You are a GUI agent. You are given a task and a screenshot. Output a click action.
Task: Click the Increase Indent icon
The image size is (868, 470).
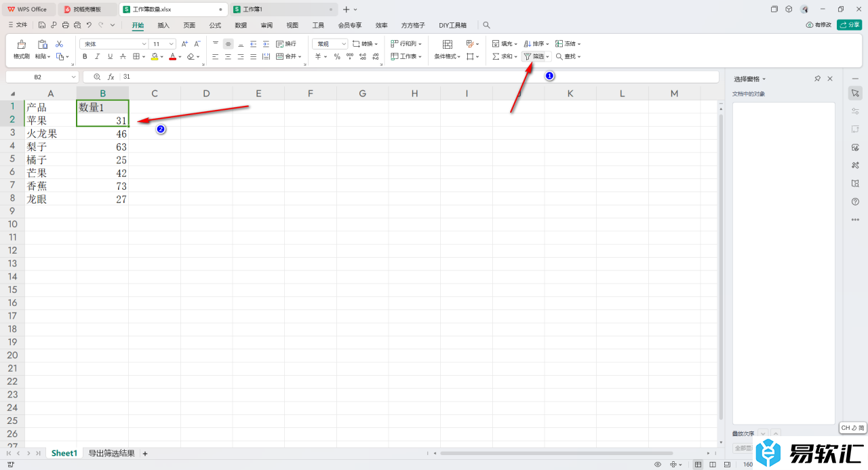tap(265, 43)
